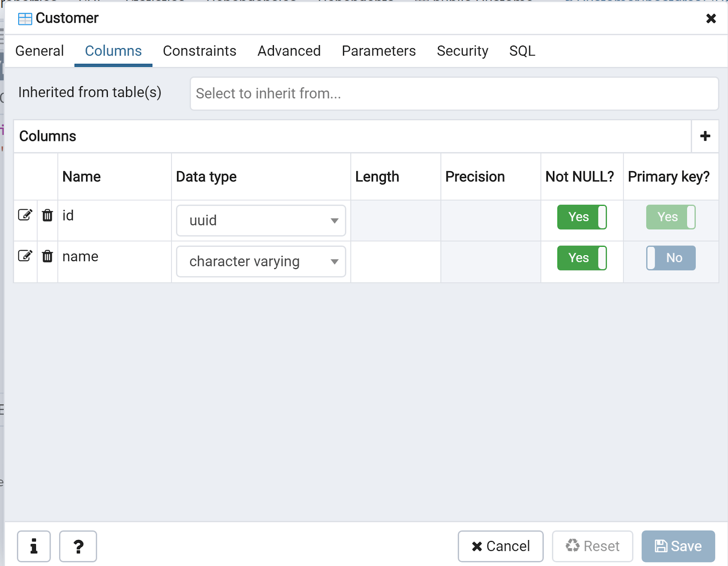Click the info (i) button
Image resolution: width=728 pixels, height=566 pixels.
click(34, 546)
